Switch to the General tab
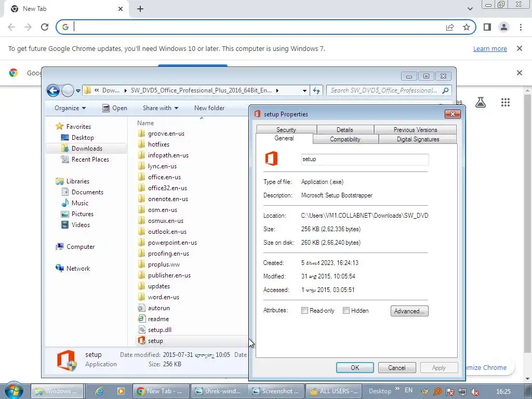 point(284,138)
